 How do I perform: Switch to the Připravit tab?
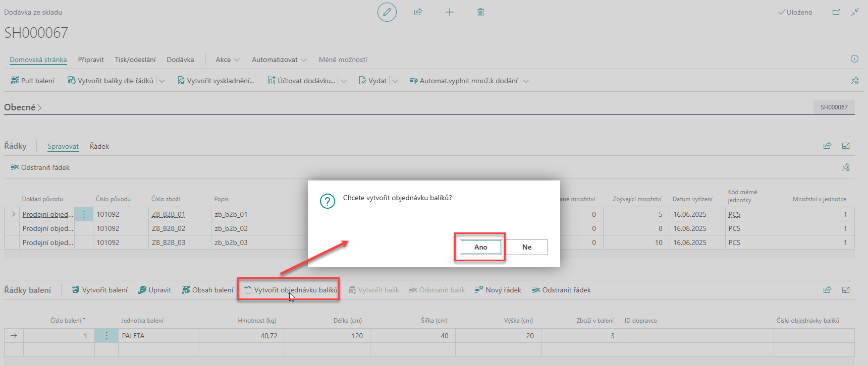coord(91,59)
